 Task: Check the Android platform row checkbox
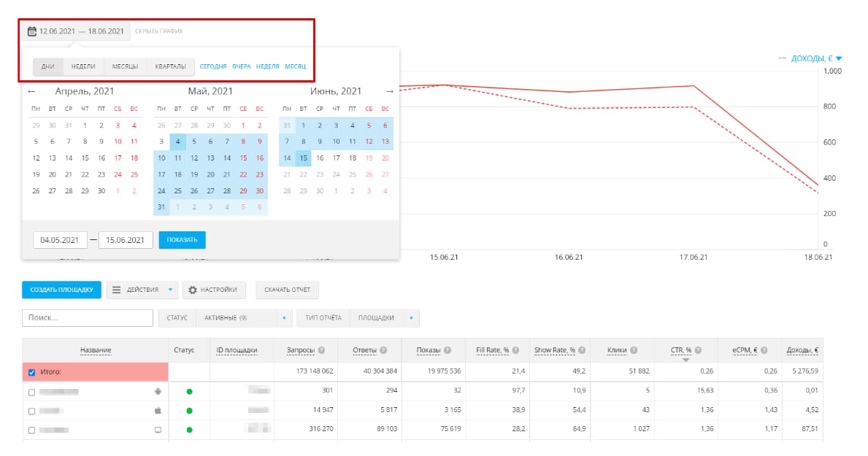(31, 392)
